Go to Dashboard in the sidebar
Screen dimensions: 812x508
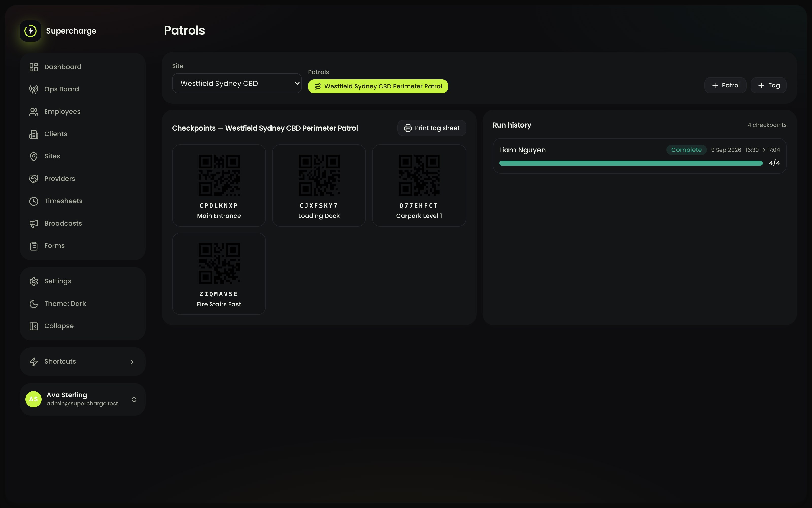(82, 67)
